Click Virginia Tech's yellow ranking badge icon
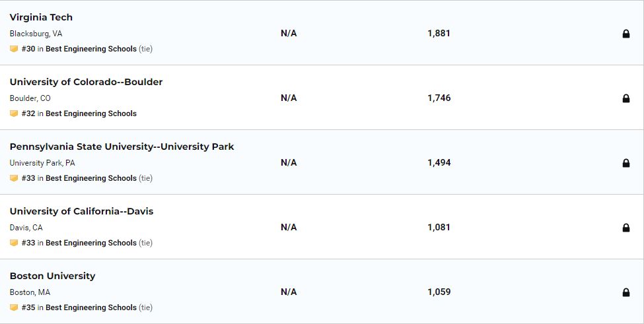The image size is (644, 324). coord(14,49)
